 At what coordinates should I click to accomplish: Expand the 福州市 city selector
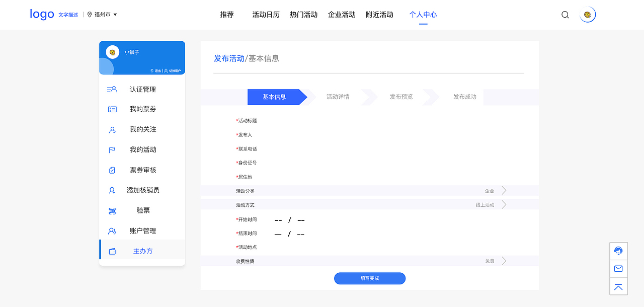(102, 15)
